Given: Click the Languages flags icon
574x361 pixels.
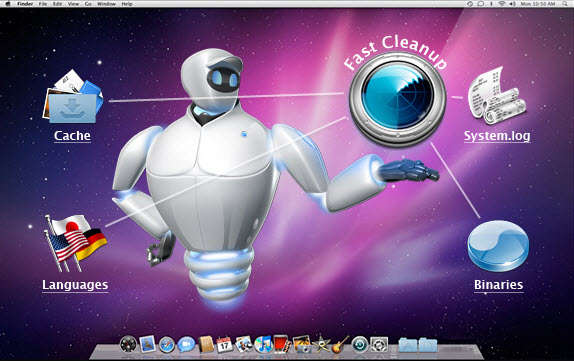Looking at the screenshot, I should [76, 243].
